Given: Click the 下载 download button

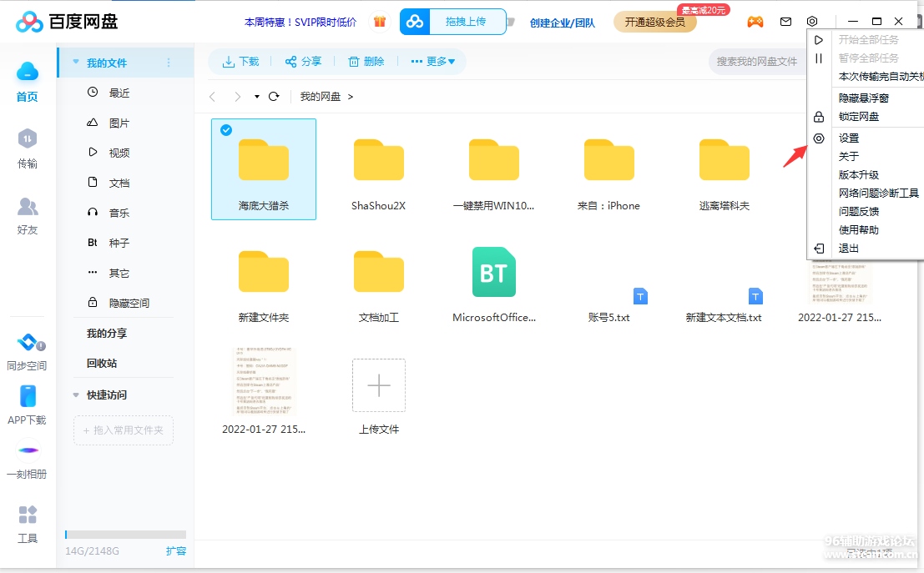Looking at the screenshot, I should point(240,61).
